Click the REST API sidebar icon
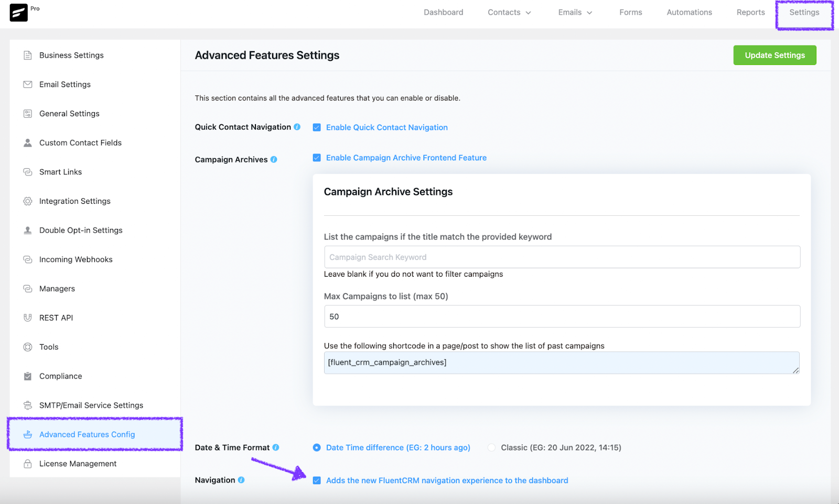 click(28, 317)
